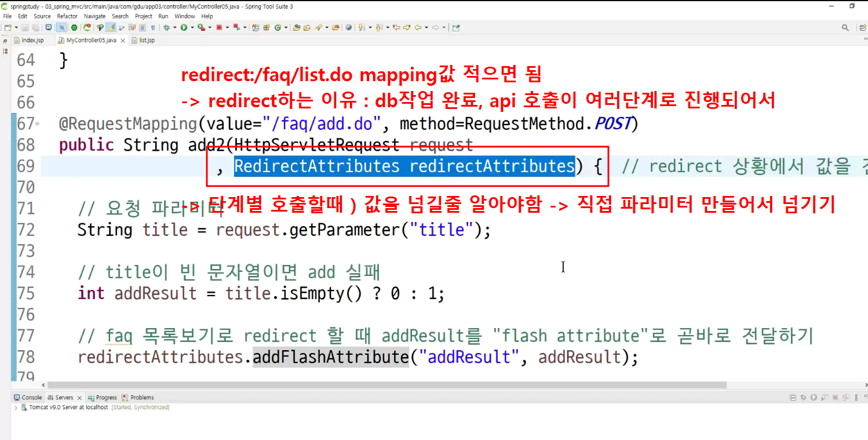Image resolution: width=868 pixels, height=440 pixels.
Task: Click the Start server play icon
Action: point(814,397)
